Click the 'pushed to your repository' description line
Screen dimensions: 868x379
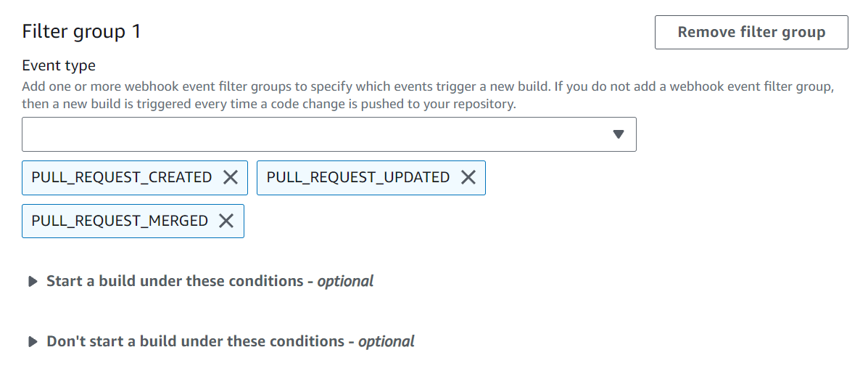(x=268, y=104)
